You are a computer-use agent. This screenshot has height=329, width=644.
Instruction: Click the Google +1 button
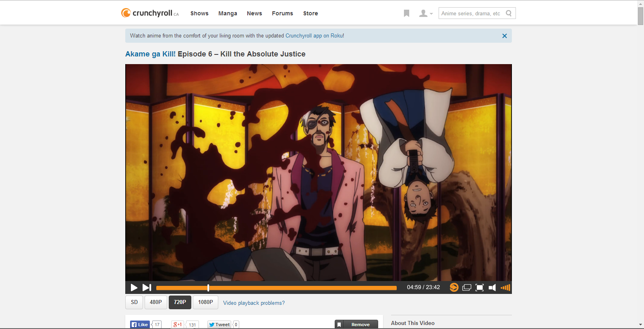click(x=177, y=325)
